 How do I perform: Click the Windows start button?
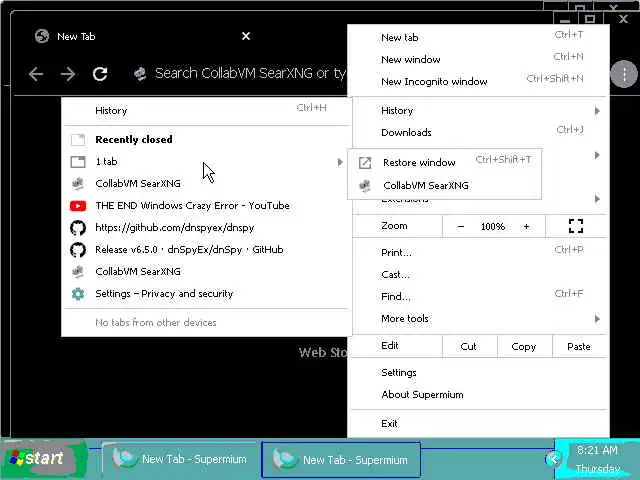pos(44,459)
